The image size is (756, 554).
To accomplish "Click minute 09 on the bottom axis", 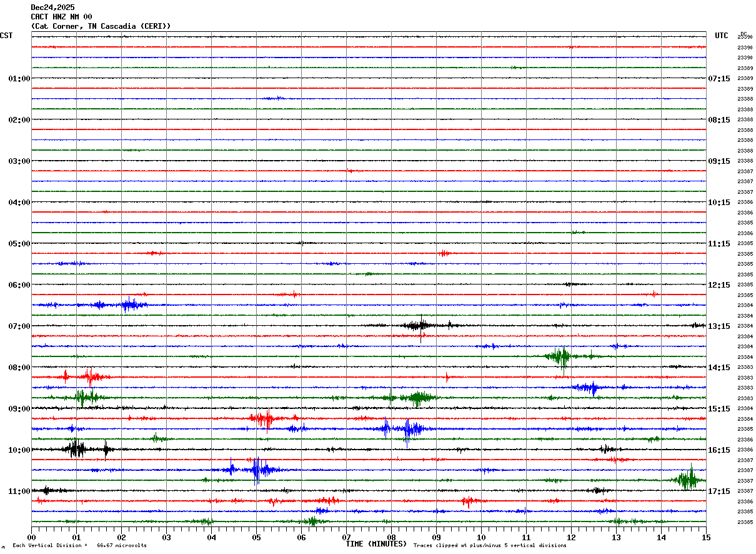I will (436, 537).
